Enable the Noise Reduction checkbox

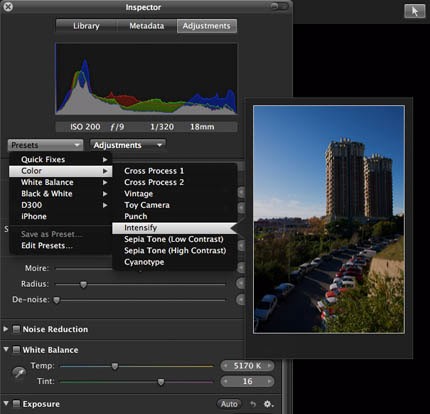tap(16, 329)
